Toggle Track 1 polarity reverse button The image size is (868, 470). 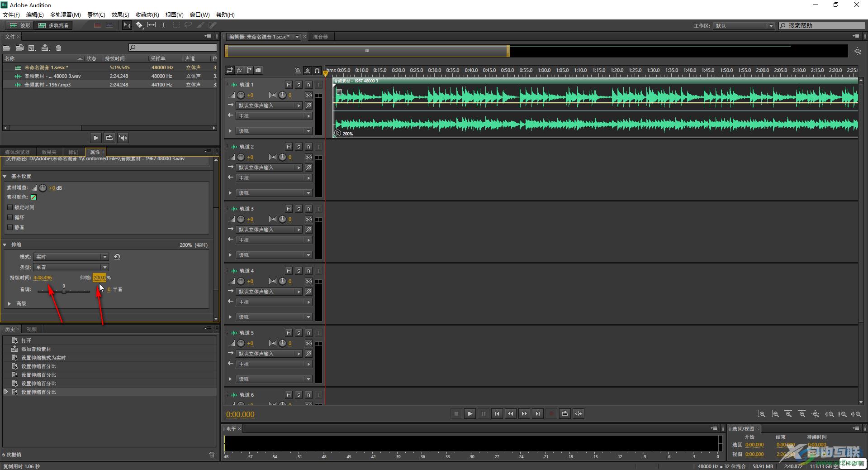(x=308, y=106)
